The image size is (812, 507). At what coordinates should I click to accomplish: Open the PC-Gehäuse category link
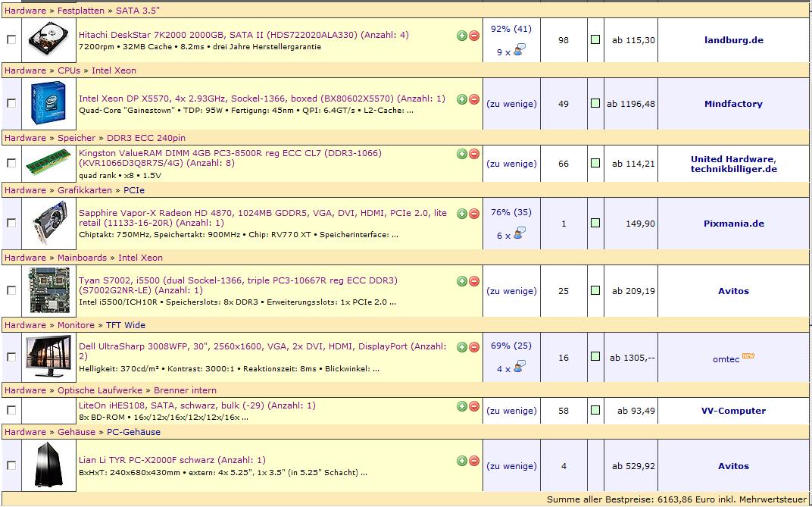point(133,432)
